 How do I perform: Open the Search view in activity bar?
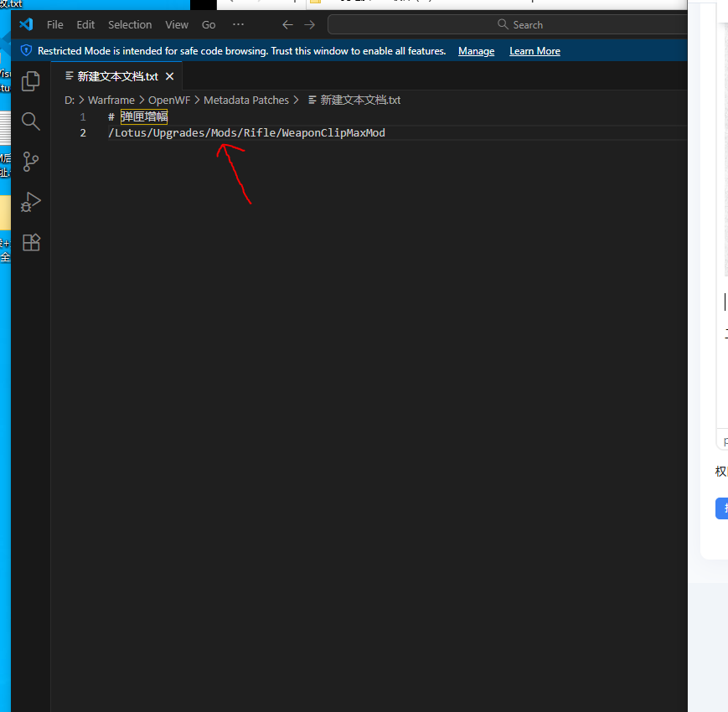click(x=31, y=121)
